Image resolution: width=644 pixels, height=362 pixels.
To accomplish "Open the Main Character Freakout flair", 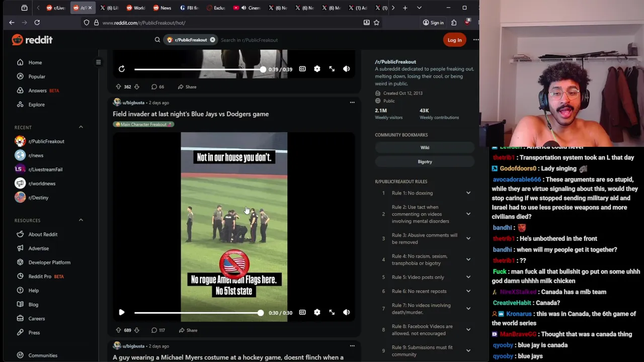I will 143,124.
